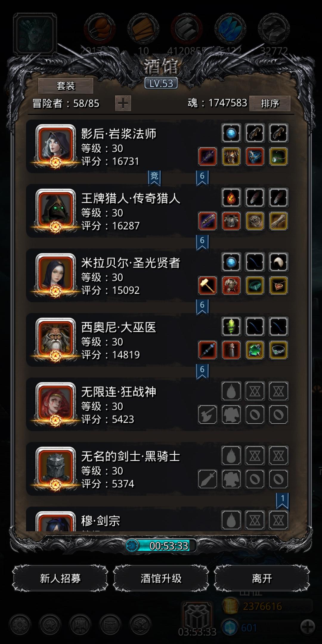Click the 套装 set tab
The height and width of the screenshot is (644, 322).
[x=66, y=86]
